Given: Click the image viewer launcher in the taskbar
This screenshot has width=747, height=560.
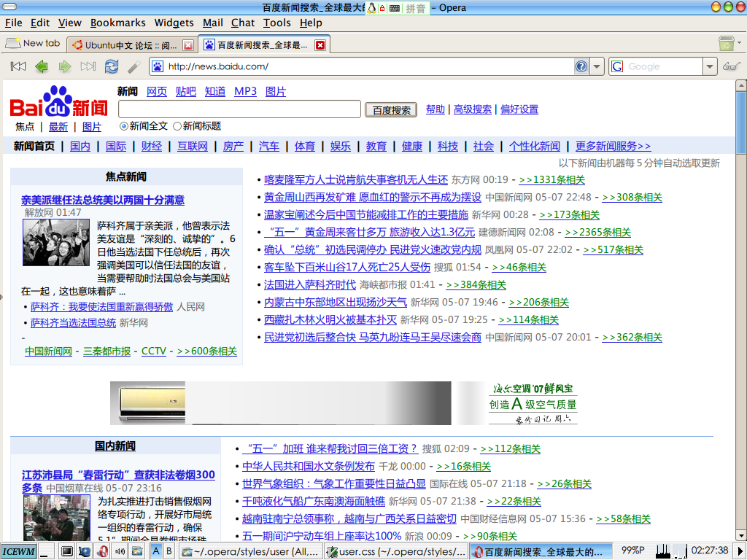Looking at the screenshot, I should 137,552.
